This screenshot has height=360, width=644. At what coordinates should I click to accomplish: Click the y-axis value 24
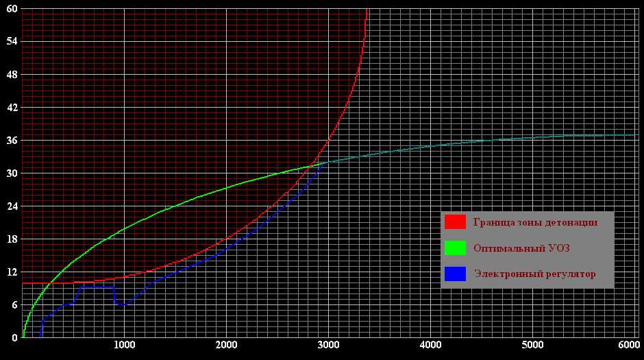(x=12, y=206)
